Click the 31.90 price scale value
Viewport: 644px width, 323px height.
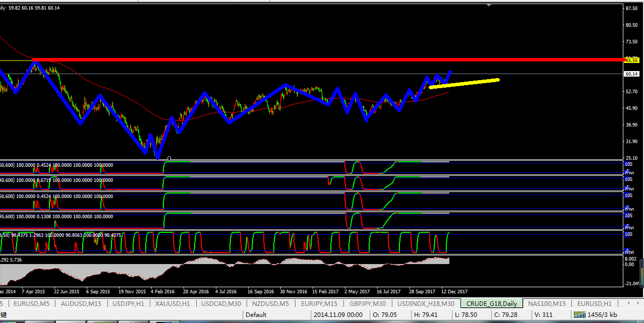(632, 142)
